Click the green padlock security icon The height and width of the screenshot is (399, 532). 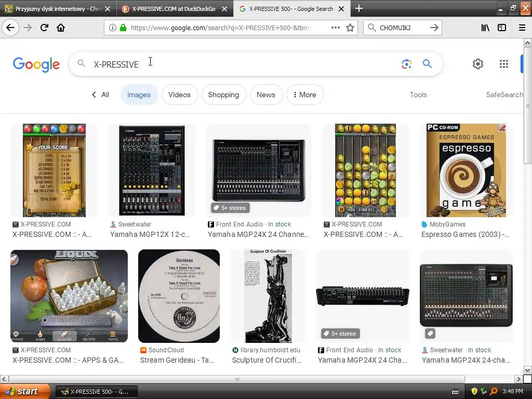pyautogui.click(x=123, y=28)
